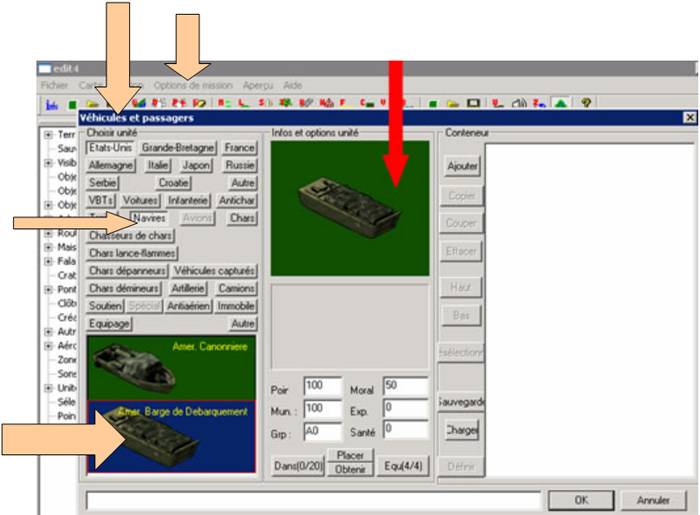The width and height of the screenshot is (700, 515).
Task: Close the Véhicules et passagers dialog
Action: [x=689, y=118]
